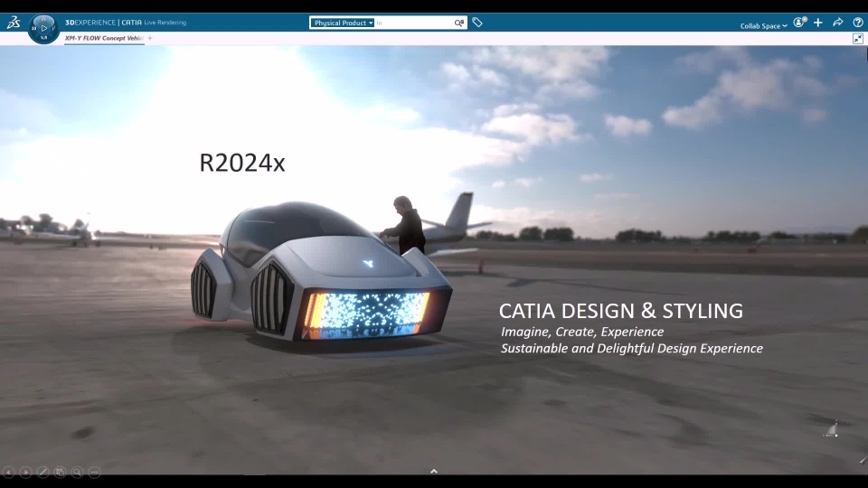
Task: Select the pen annotation tool
Action: click(x=42, y=472)
